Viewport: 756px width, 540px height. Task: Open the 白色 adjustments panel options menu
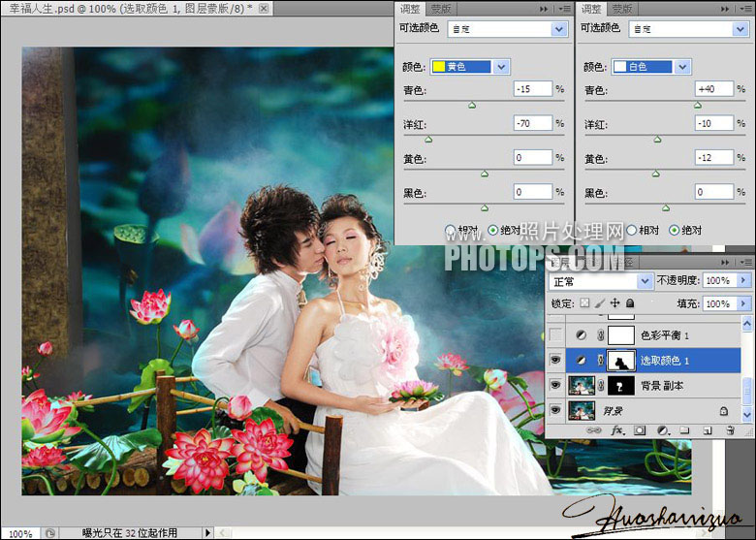[x=746, y=9]
